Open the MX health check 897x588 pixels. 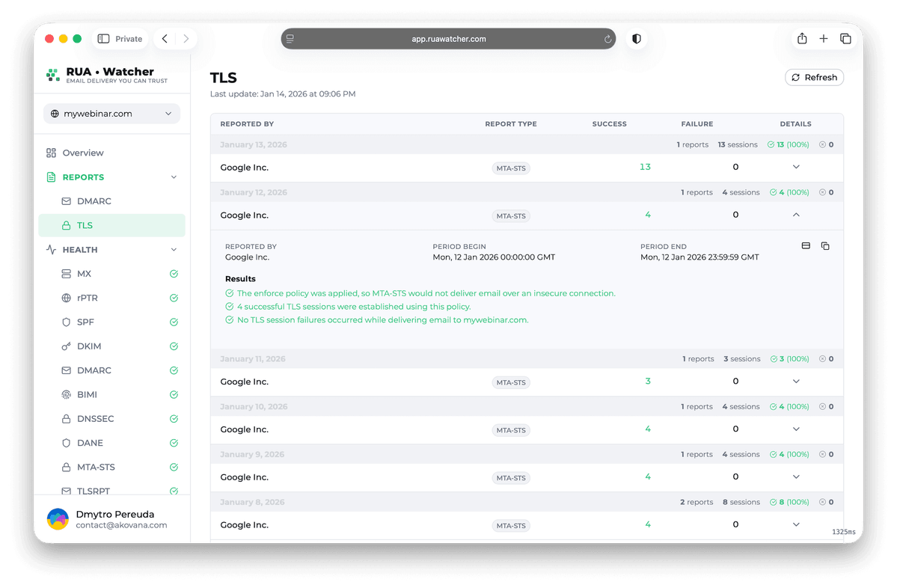click(x=84, y=274)
